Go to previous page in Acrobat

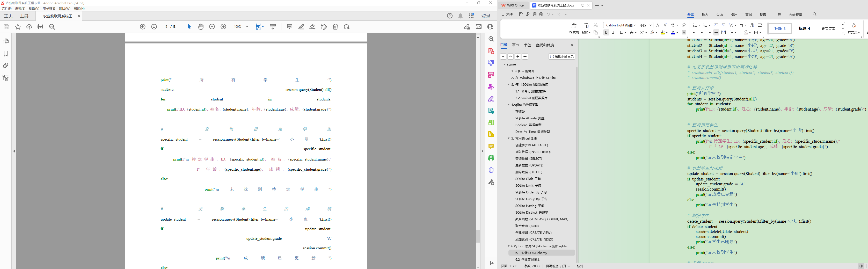tap(143, 27)
